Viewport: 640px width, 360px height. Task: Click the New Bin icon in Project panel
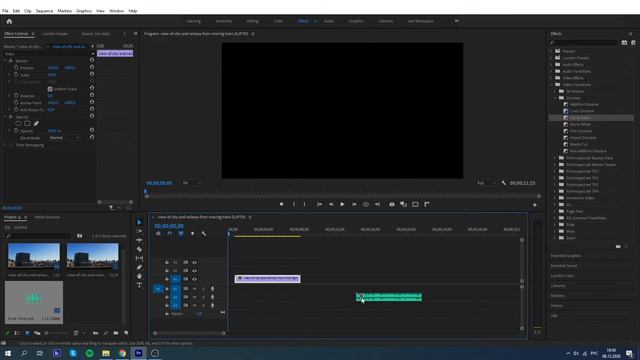[116, 333]
